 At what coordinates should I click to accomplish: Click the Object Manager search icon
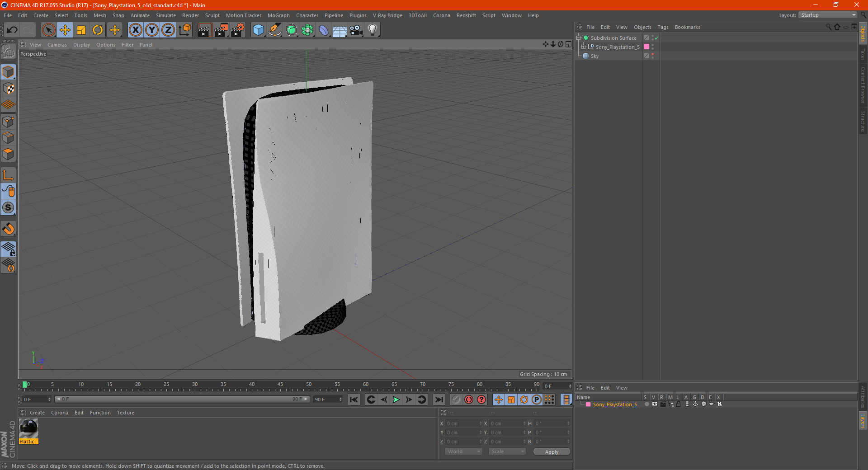828,27
